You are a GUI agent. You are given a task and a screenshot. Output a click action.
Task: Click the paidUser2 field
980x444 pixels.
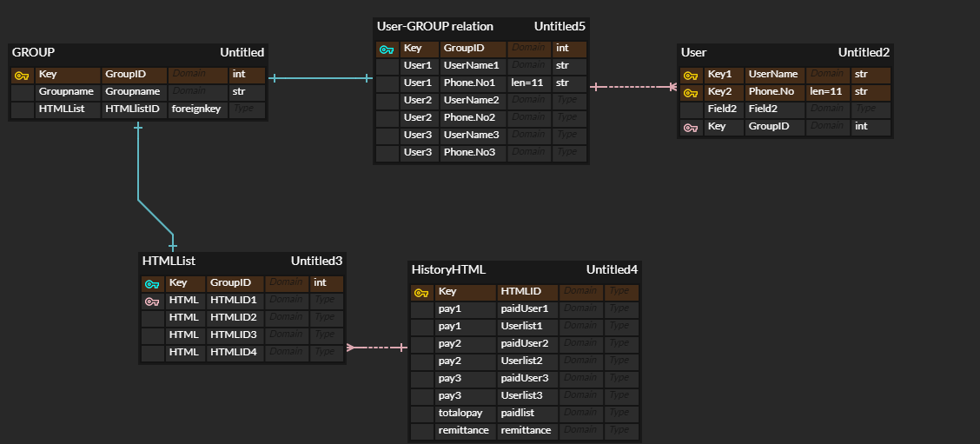point(526,345)
